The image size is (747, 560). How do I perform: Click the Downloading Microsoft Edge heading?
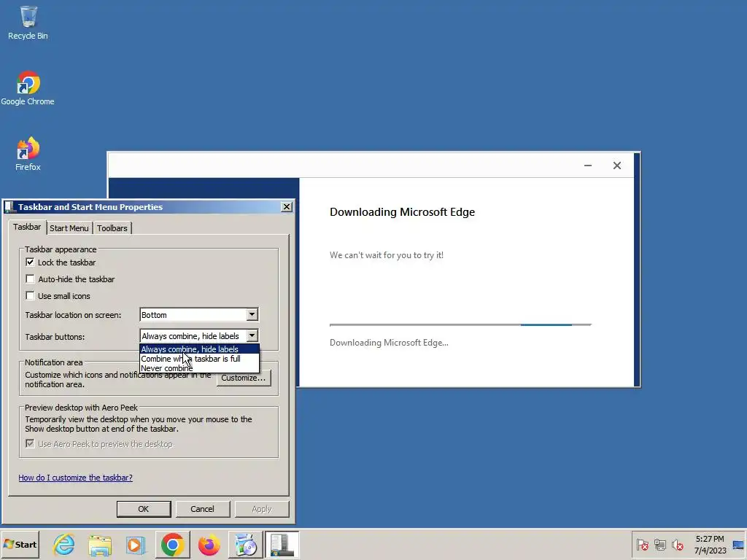pos(402,212)
